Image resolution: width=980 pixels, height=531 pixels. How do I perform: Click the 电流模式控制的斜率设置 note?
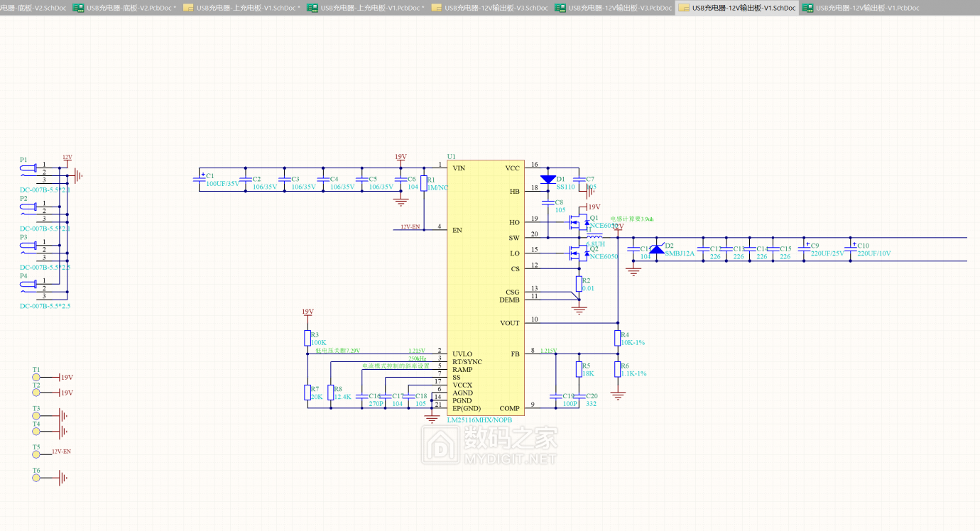(396, 366)
